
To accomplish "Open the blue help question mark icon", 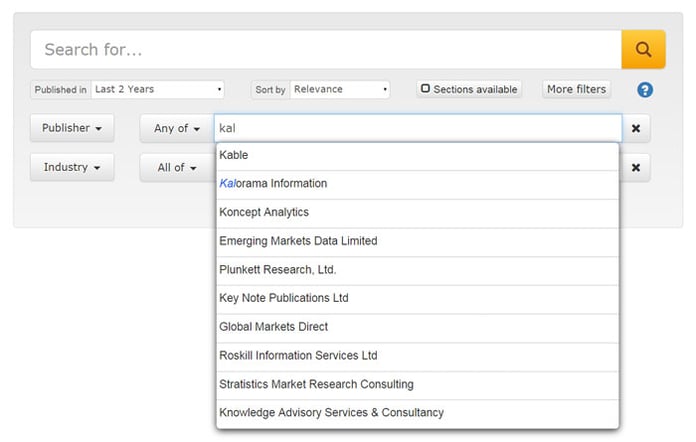I will 645,90.
